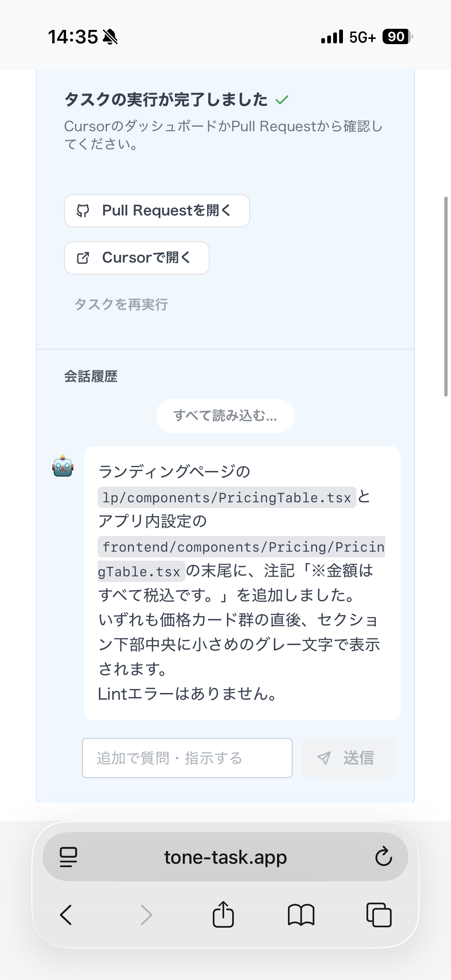Tap the robot avatar icon
This screenshot has height=980, width=451.
point(63,466)
